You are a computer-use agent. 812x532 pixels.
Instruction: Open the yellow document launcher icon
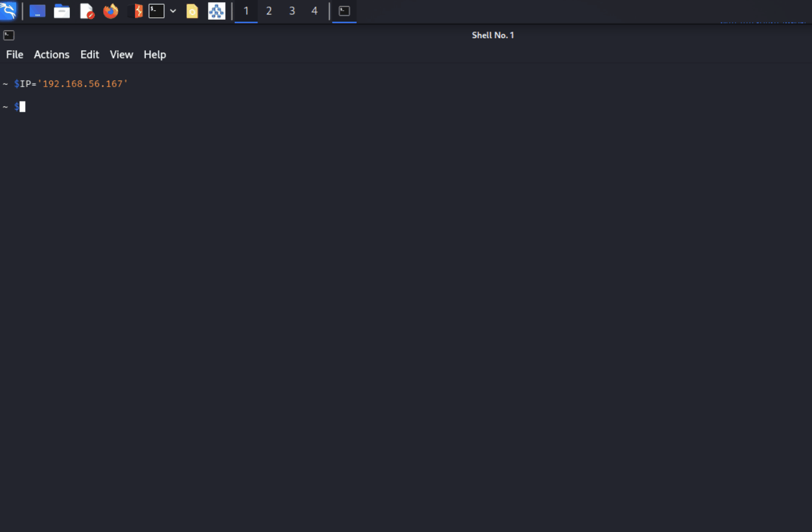pyautogui.click(x=192, y=11)
